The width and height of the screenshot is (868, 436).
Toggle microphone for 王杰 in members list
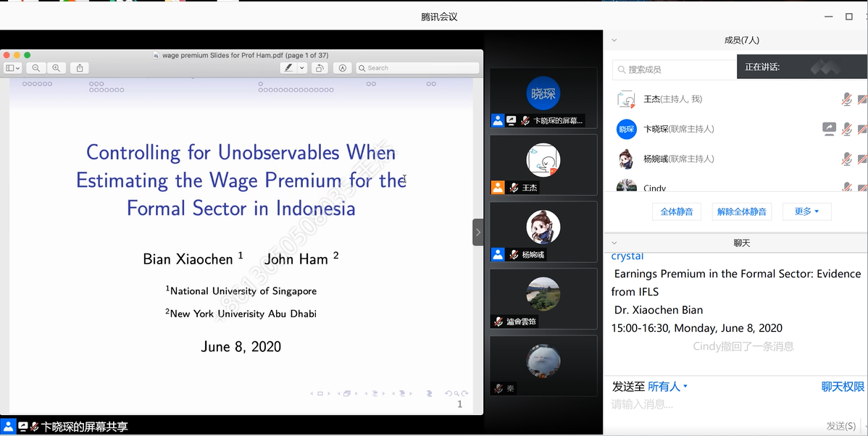tap(846, 99)
